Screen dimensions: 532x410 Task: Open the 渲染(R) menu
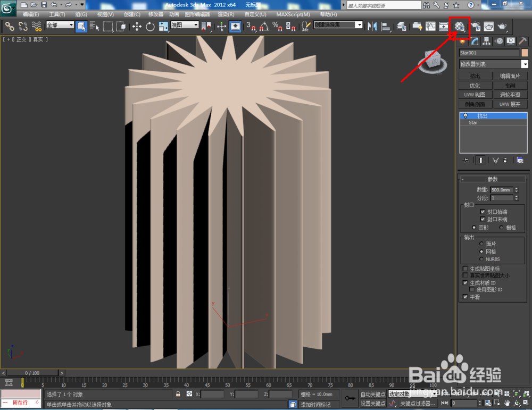click(226, 14)
